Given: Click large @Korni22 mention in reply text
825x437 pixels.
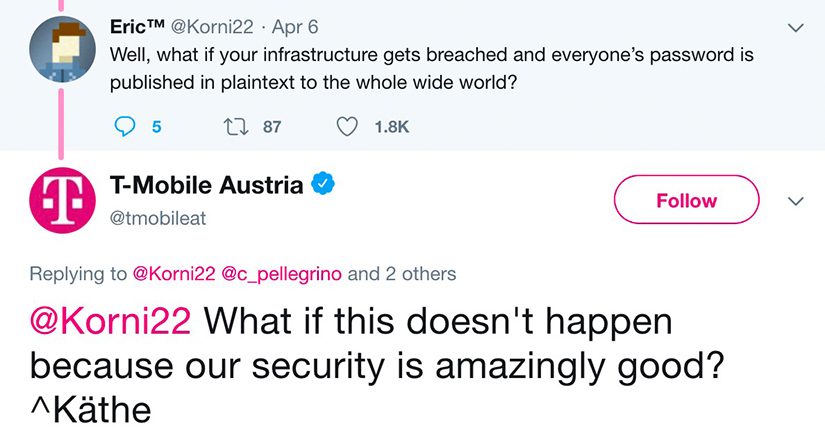Looking at the screenshot, I should pos(110,321).
